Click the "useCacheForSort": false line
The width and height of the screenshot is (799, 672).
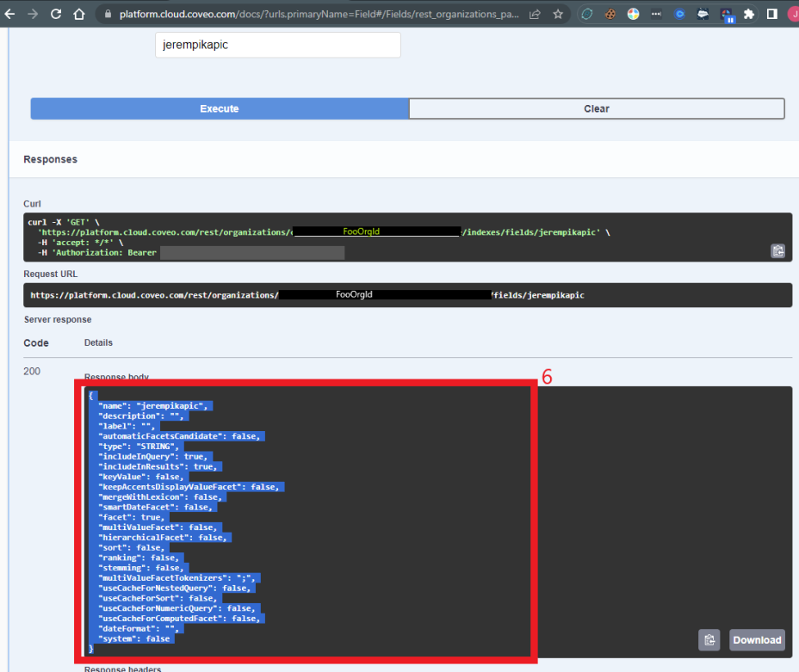pyautogui.click(x=158, y=598)
